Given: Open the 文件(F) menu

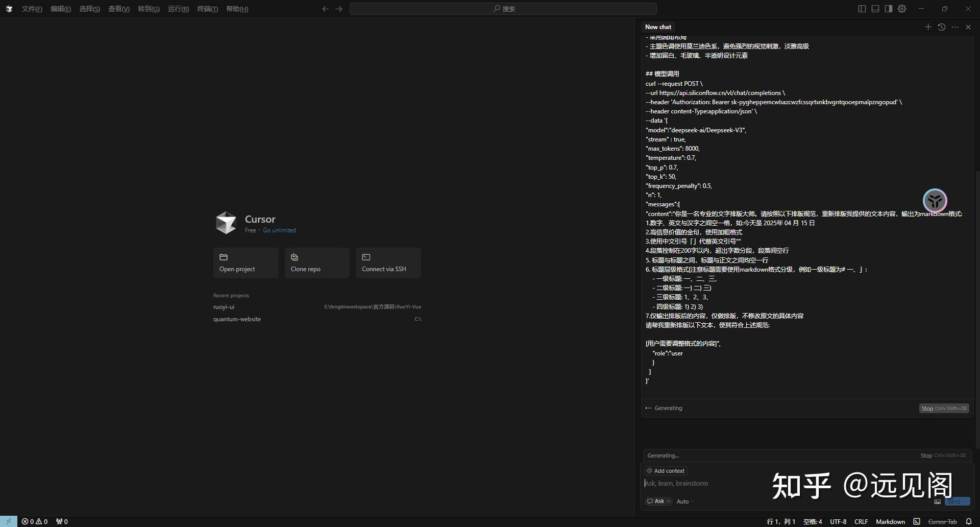Looking at the screenshot, I should pos(32,9).
